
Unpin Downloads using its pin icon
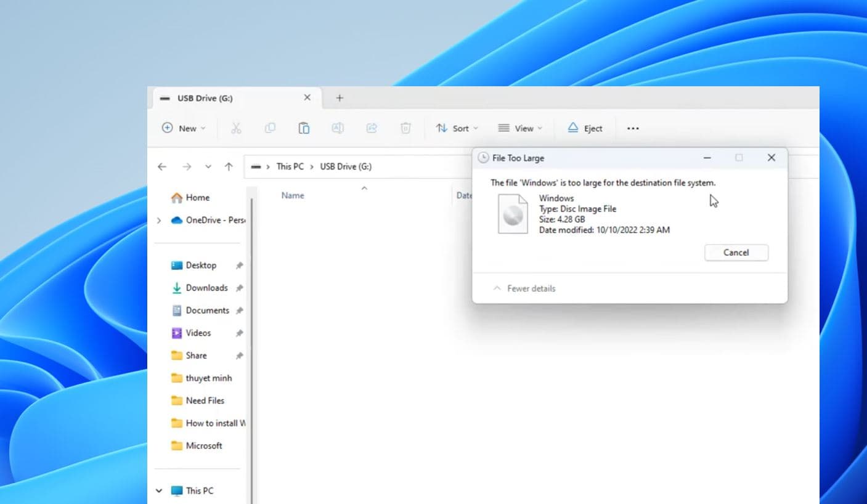[x=239, y=288]
